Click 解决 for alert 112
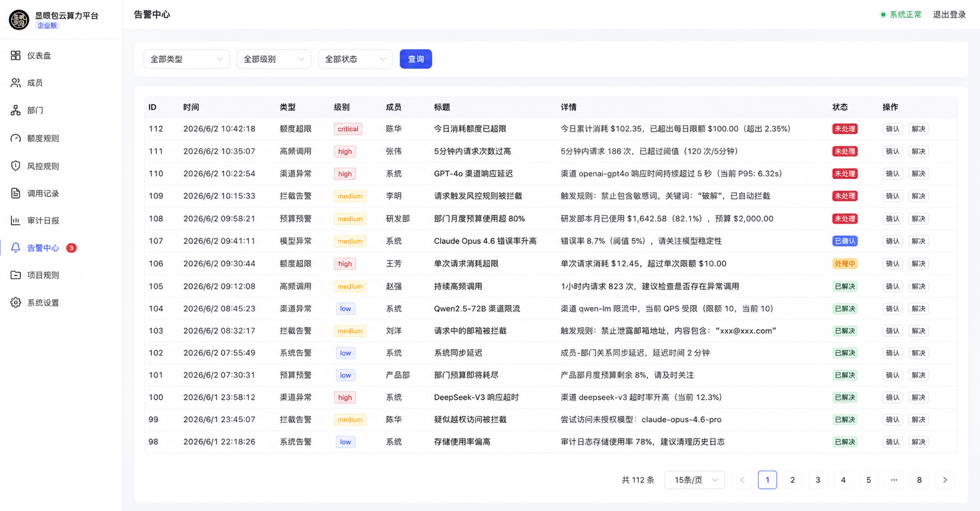 click(918, 129)
